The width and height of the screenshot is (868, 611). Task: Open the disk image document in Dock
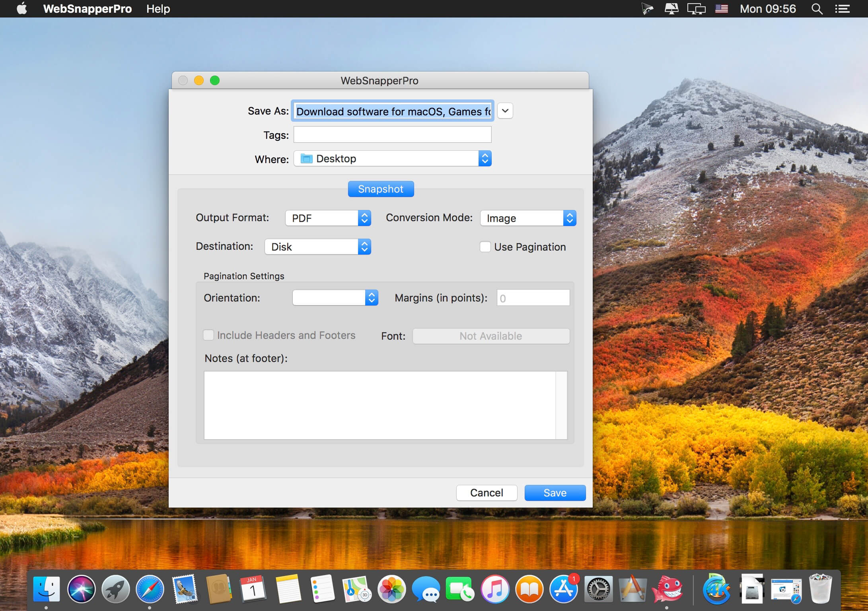752,589
